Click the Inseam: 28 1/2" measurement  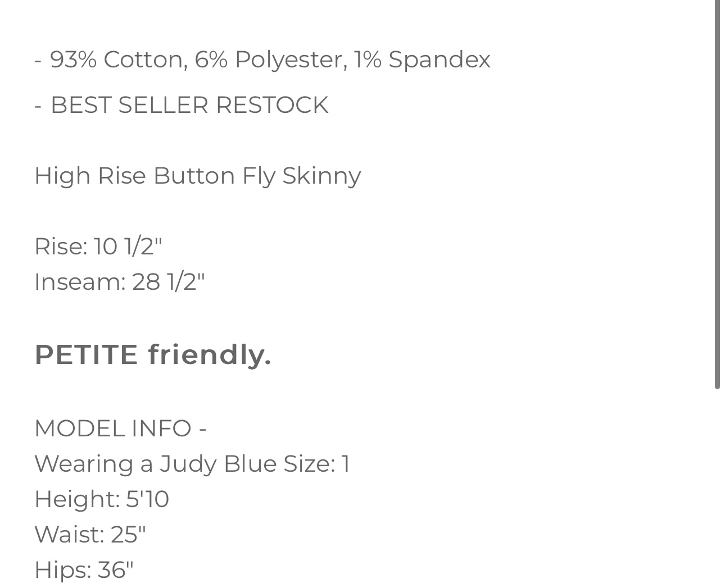click(120, 281)
